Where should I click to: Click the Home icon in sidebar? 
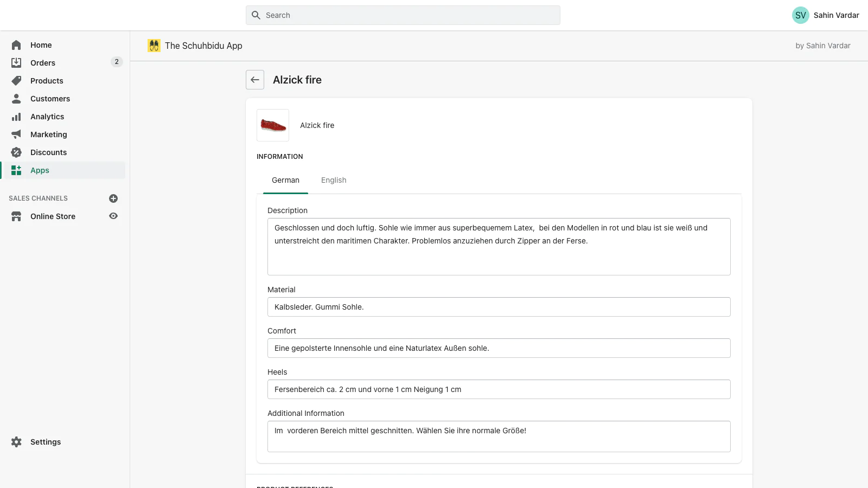point(16,45)
